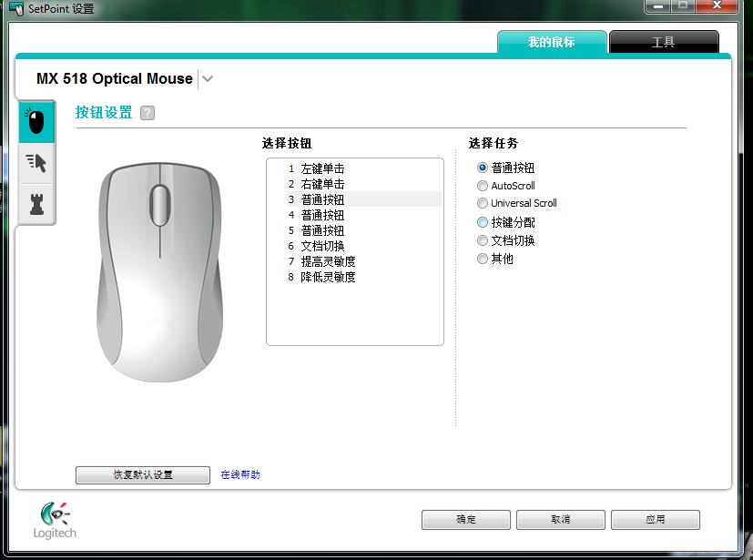Select button 2 右键单击 in the list
Viewport: 753px width, 560px height.
coord(363,184)
